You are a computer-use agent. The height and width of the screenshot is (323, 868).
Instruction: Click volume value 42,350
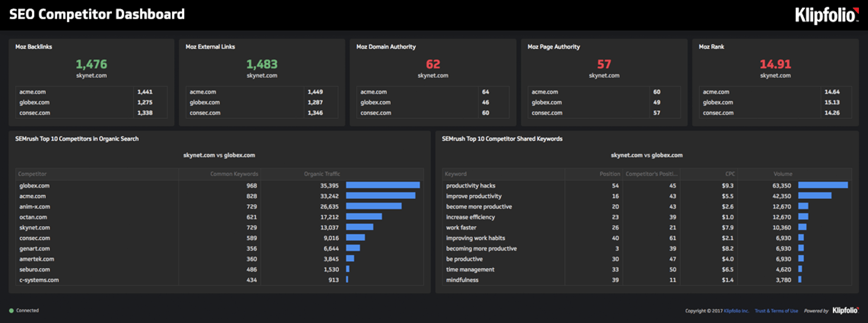(782, 196)
